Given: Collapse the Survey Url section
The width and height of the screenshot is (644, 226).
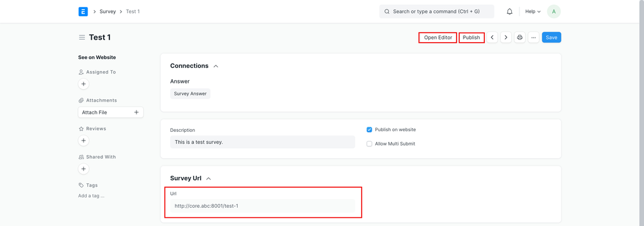Looking at the screenshot, I should pos(209,178).
